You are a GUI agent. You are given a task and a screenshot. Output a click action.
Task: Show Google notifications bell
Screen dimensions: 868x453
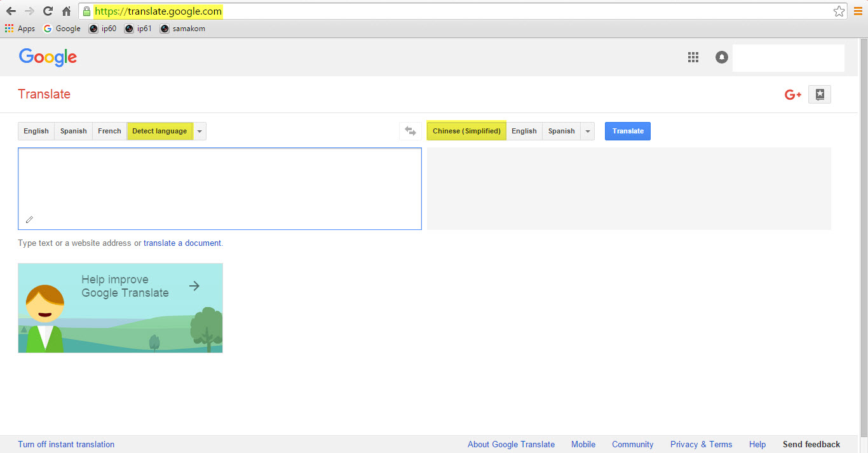tap(721, 57)
